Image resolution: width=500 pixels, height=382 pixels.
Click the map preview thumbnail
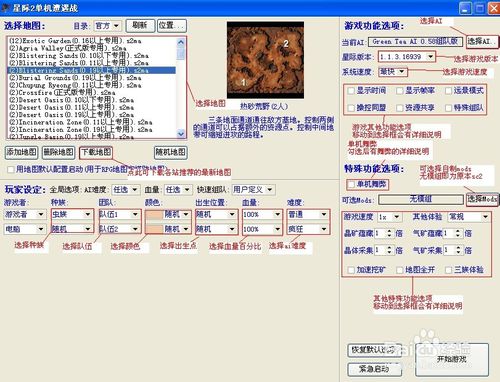click(265, 60)
